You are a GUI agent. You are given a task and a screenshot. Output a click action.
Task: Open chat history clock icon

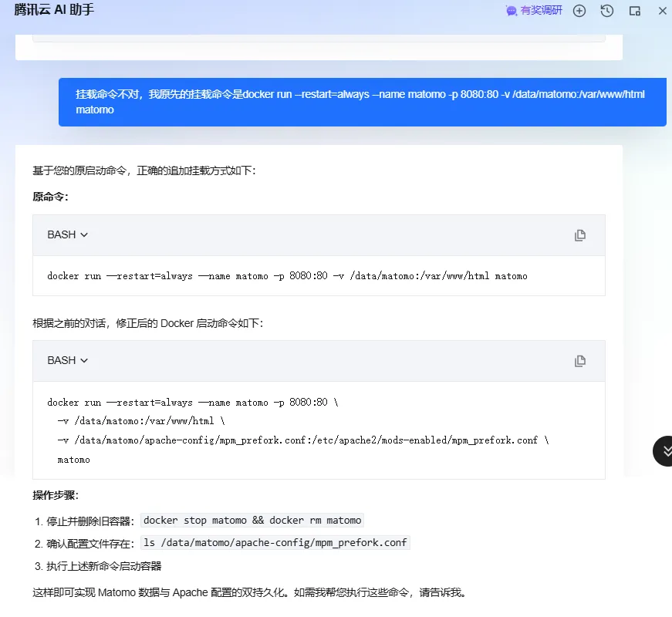[607, 11]
